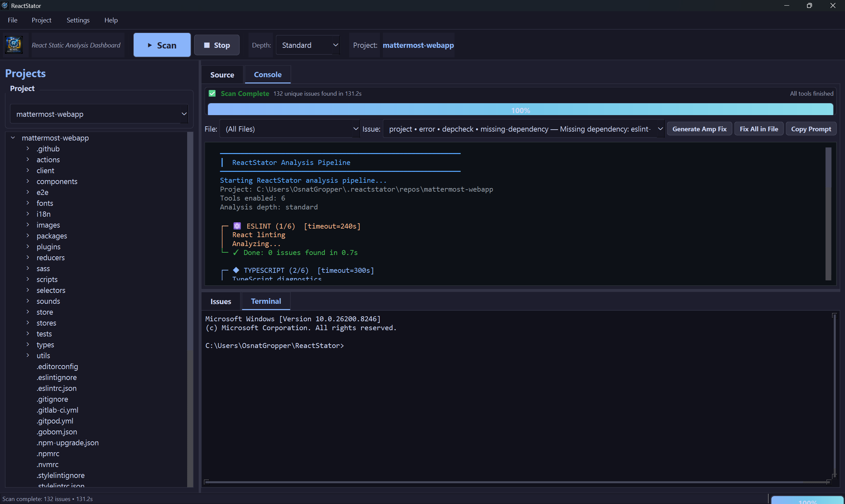The image size is (845, 504).
Task: Expand the sounds folder
Action: (28, 300)
